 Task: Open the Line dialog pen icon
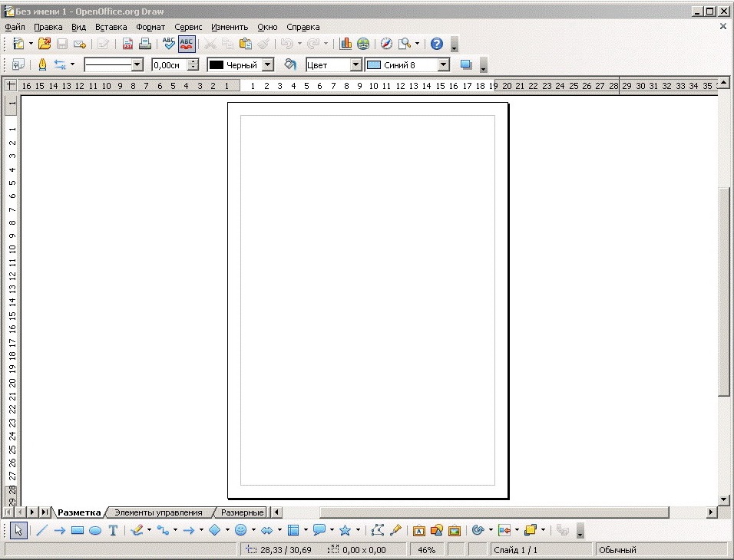coord(42,64)
